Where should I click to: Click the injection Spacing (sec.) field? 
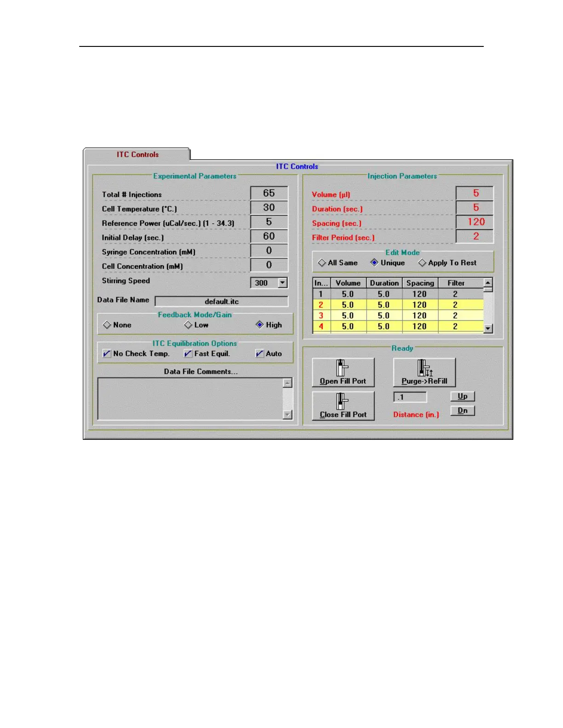pos(475,222)
